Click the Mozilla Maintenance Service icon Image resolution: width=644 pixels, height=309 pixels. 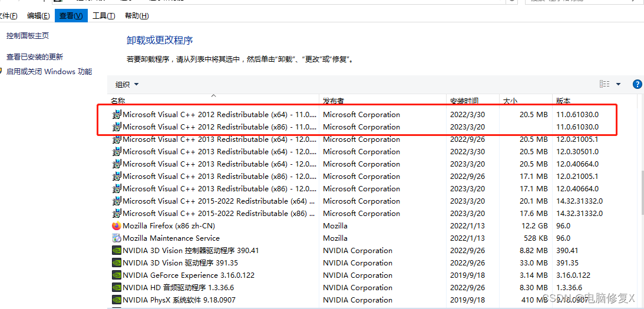(x=117, y=238)
